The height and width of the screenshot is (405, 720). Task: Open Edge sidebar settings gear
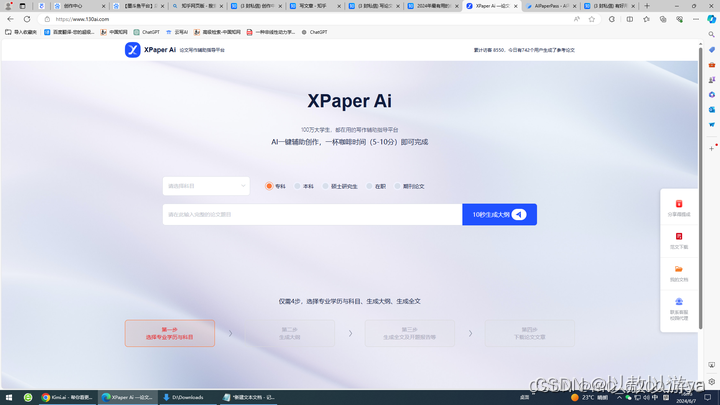pos(711,382)
